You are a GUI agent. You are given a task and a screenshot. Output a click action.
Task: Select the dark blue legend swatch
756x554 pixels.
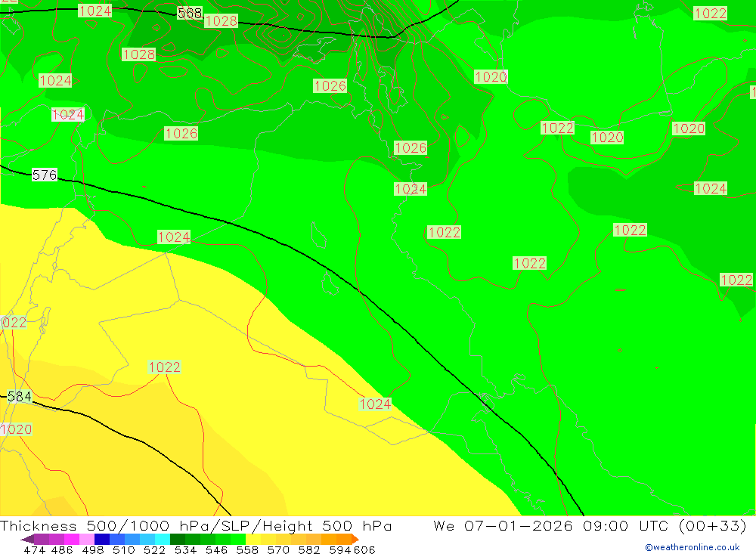(102, 539)
